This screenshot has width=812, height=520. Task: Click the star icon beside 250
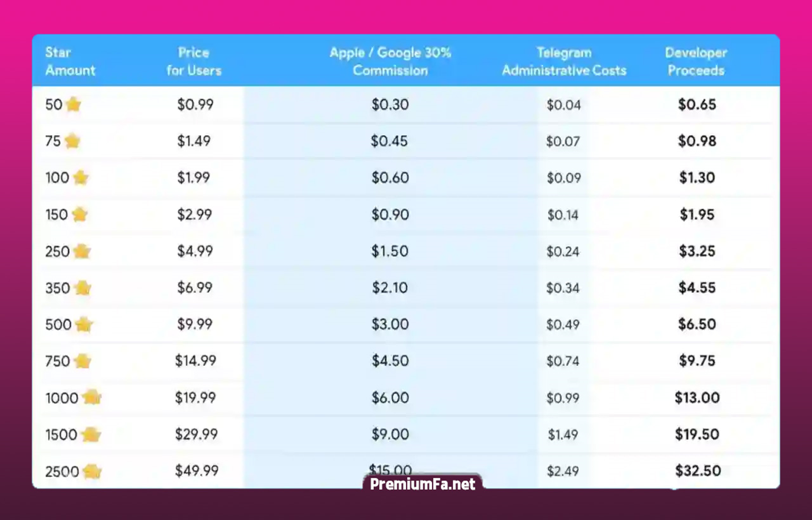[x=82, y=251]
